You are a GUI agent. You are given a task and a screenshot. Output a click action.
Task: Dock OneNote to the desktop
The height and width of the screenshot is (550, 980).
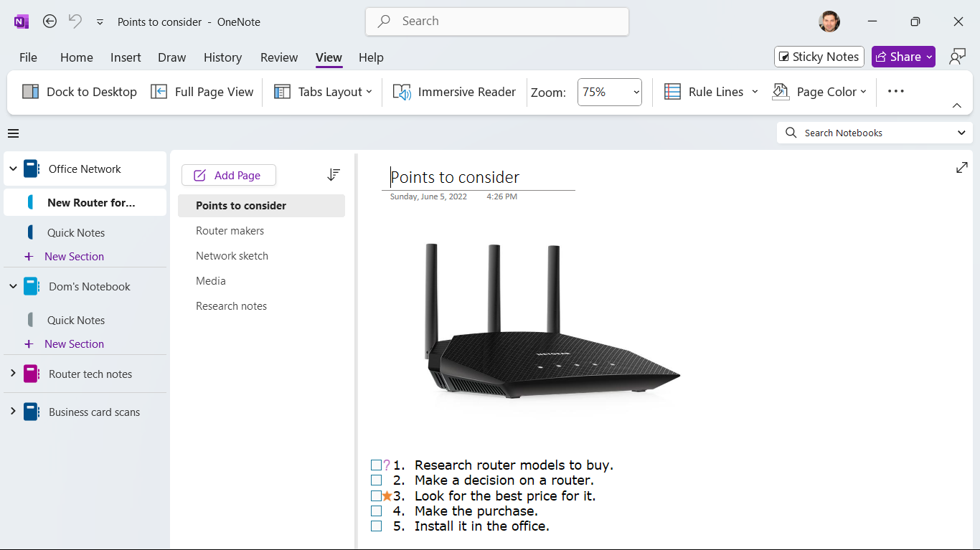point(79,92)
